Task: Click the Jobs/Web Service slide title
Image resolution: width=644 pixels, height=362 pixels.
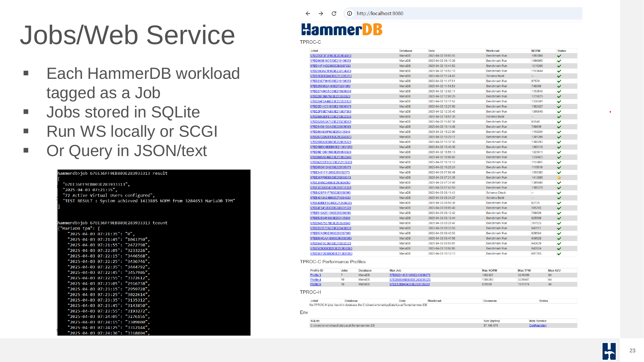Action: [x=128, y=35]
